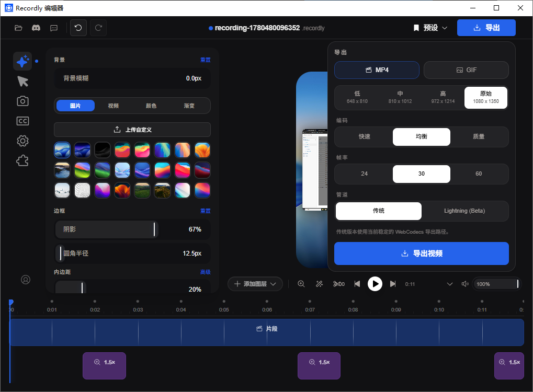
Task: Open the user account icon
Action: pos(26,280)
